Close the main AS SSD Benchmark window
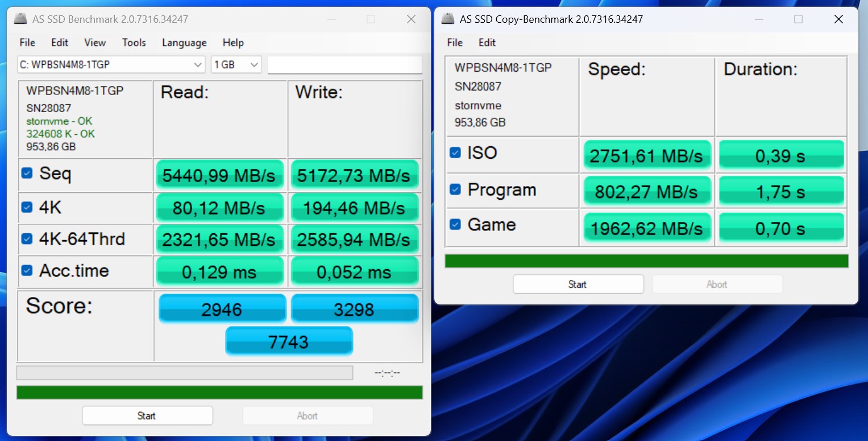 coord(411,19)
